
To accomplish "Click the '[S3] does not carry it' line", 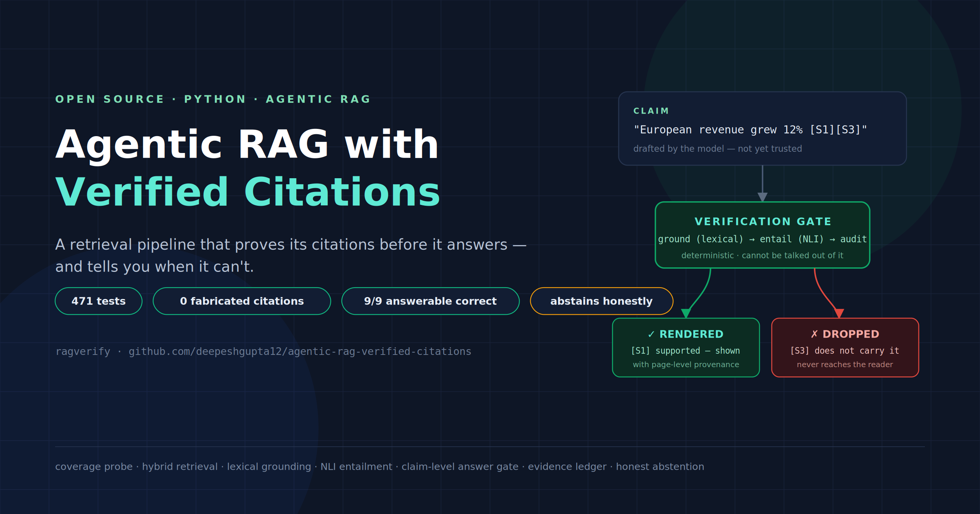I will point(844,351).
